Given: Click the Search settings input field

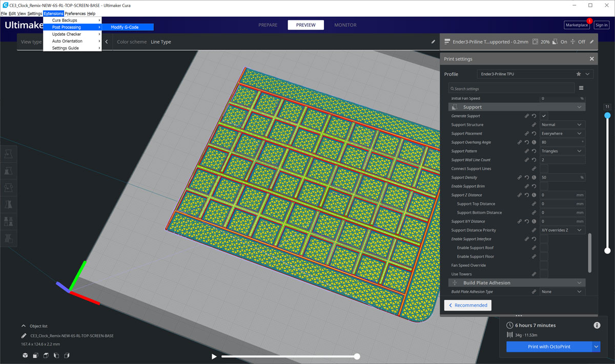Looking at the screenshot, I should 512,89.
